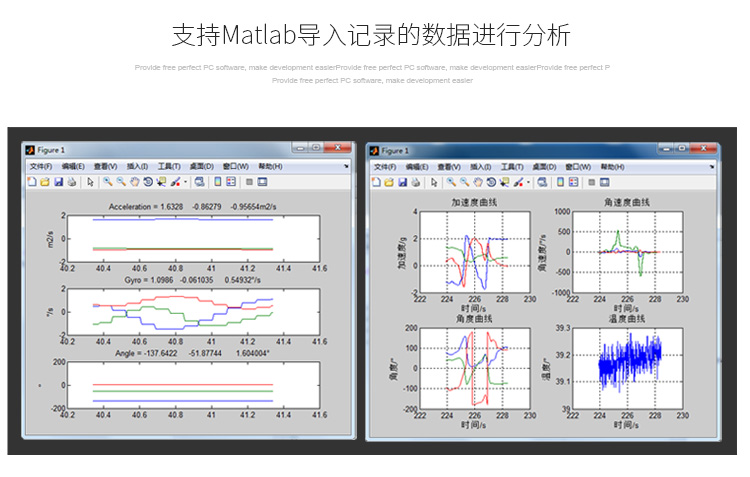Click the 温度曲线 temperature plot in right window
Image resolution: width=750 pixels, height=477 pixels.
click(630, 367)
